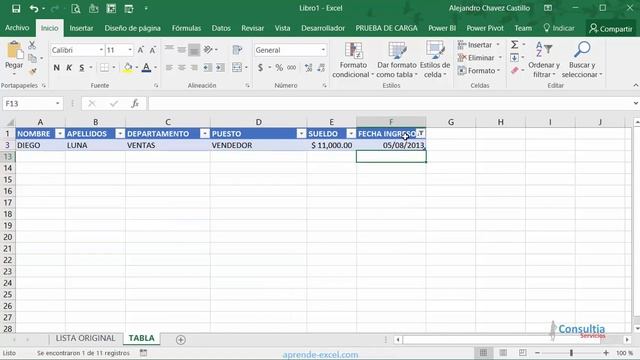
Task: Switch to the Datos ribbon tab
Action: coord(221,28)
